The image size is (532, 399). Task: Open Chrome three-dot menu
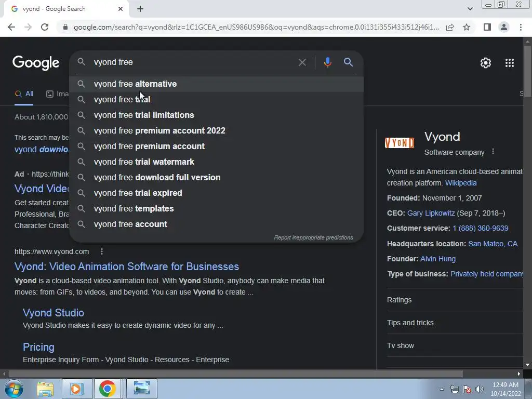521,27
